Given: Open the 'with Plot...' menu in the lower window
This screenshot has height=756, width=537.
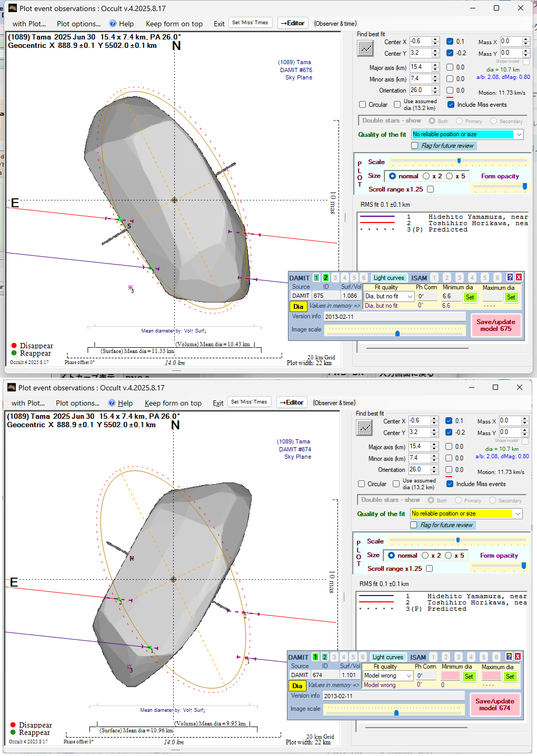Looking at the screenshot, I should click(x=28, y=403).
